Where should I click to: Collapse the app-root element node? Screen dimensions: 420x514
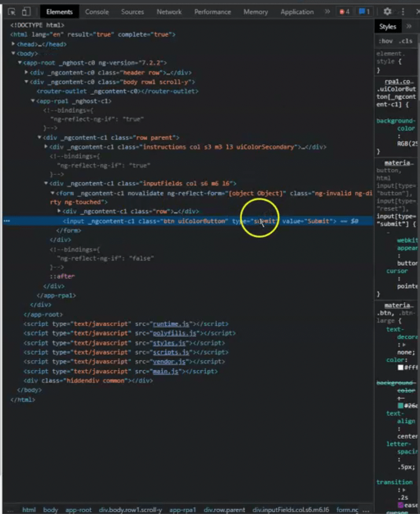tap(20, 63)
